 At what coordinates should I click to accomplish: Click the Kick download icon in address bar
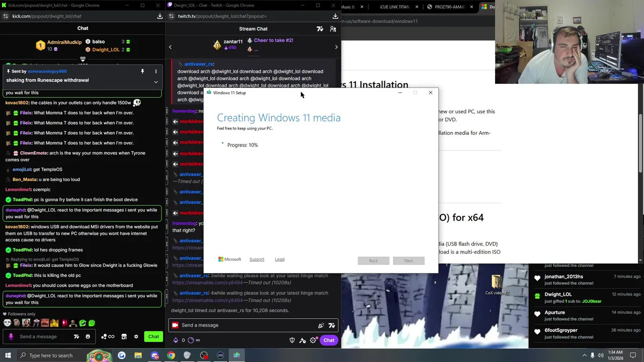tap(160, 16)
